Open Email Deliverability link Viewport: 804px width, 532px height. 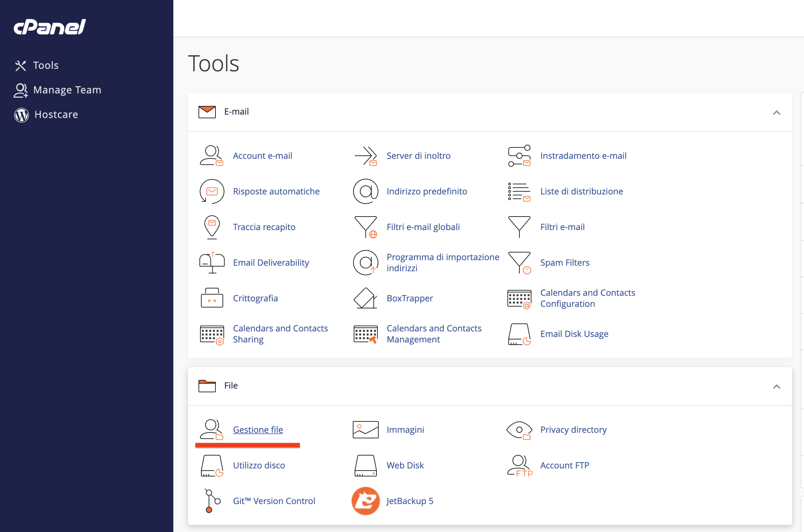point(271,263)
